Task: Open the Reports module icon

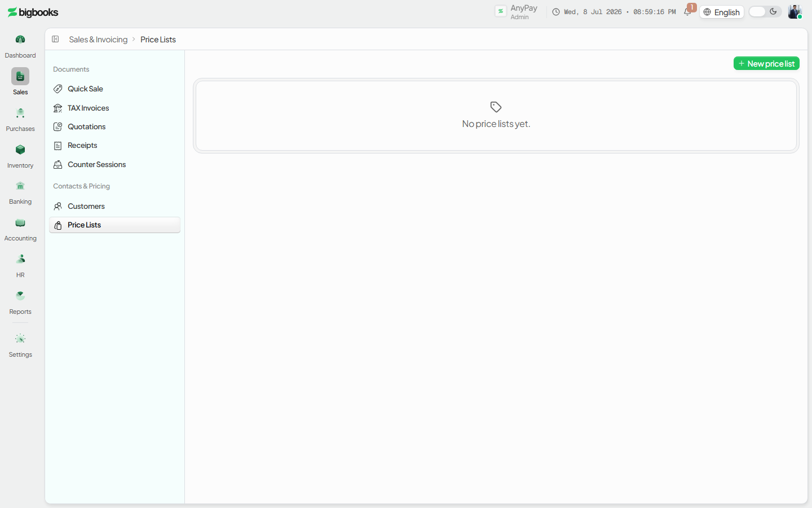Action: pos(20,296)
